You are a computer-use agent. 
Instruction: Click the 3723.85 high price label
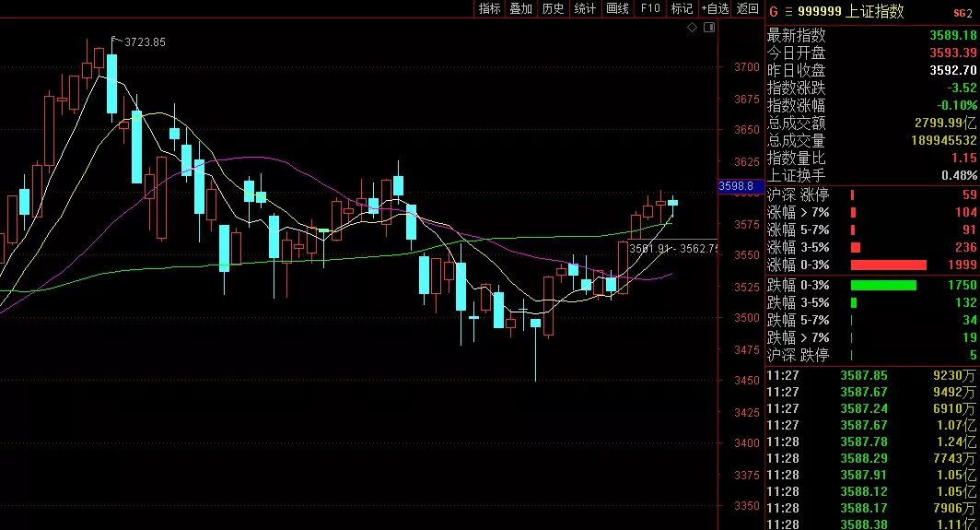[x=145, y=42]
